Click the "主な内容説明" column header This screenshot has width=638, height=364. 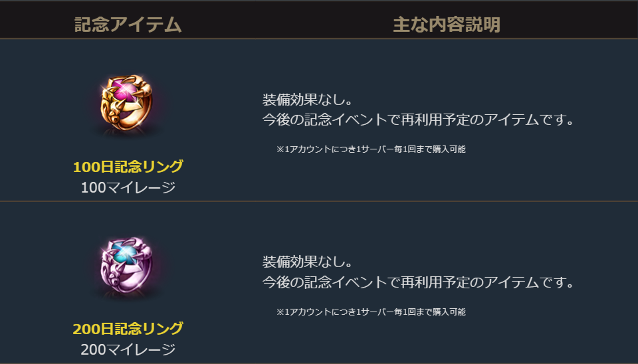click(447, 25)
